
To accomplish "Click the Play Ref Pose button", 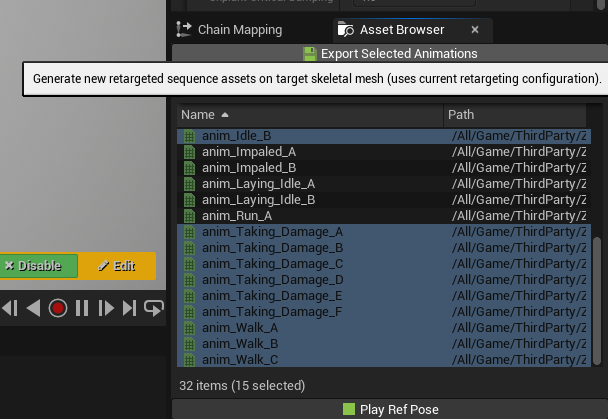I will click(390, 409).
